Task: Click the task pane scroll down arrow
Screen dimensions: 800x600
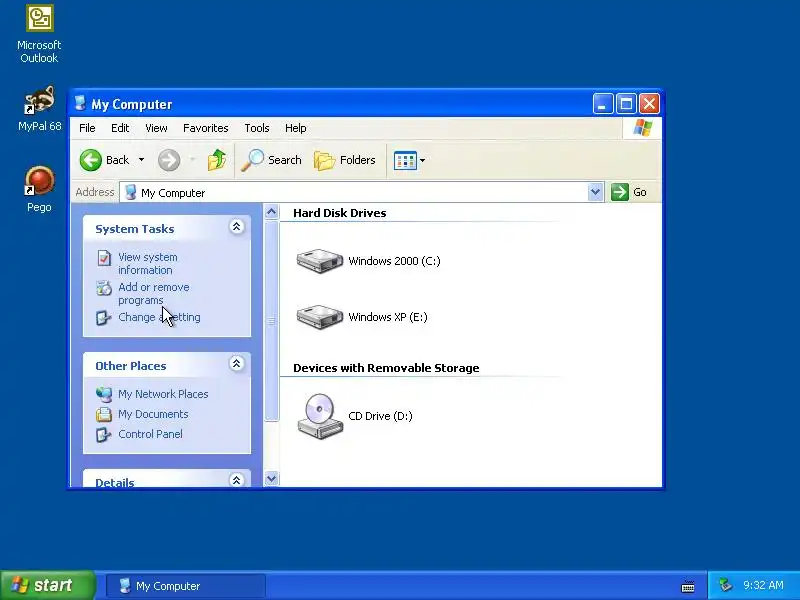Action: click(x=271, y=479)
